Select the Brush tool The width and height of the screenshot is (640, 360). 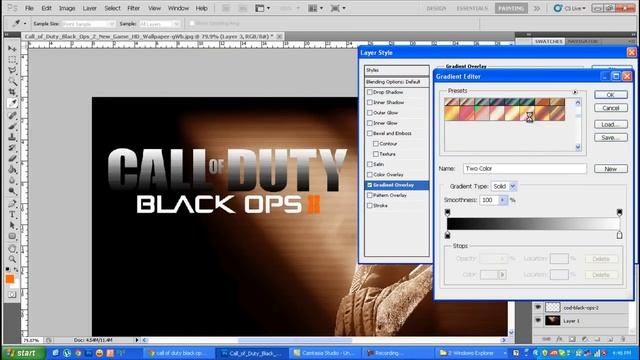tap(12, 126)
